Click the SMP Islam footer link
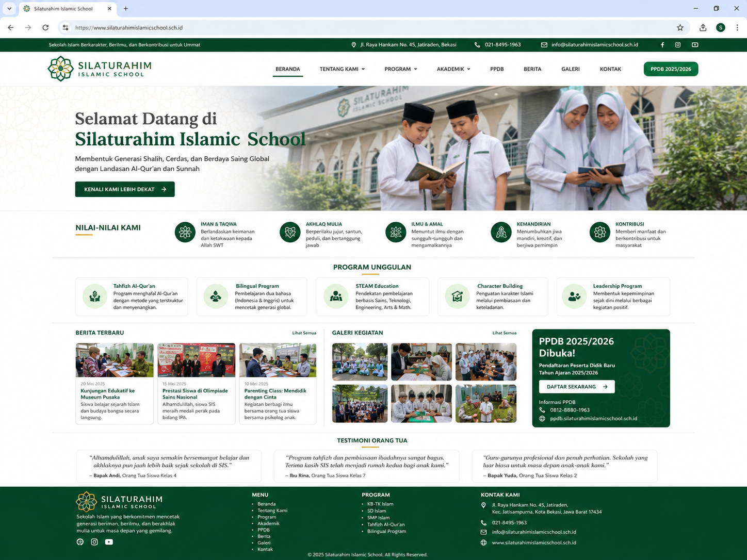 pyautogui.click(x=378, y=518)
